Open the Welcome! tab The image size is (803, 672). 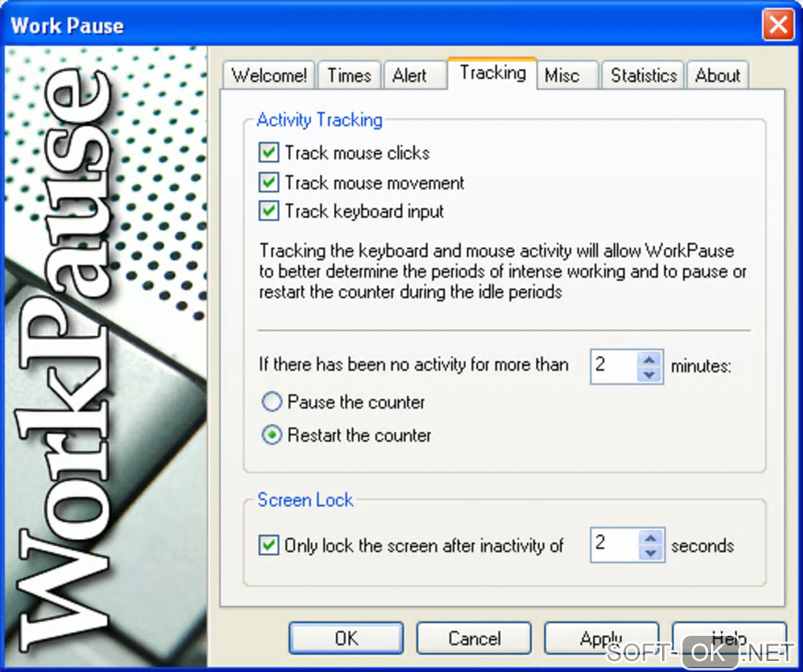coord(269,76)
